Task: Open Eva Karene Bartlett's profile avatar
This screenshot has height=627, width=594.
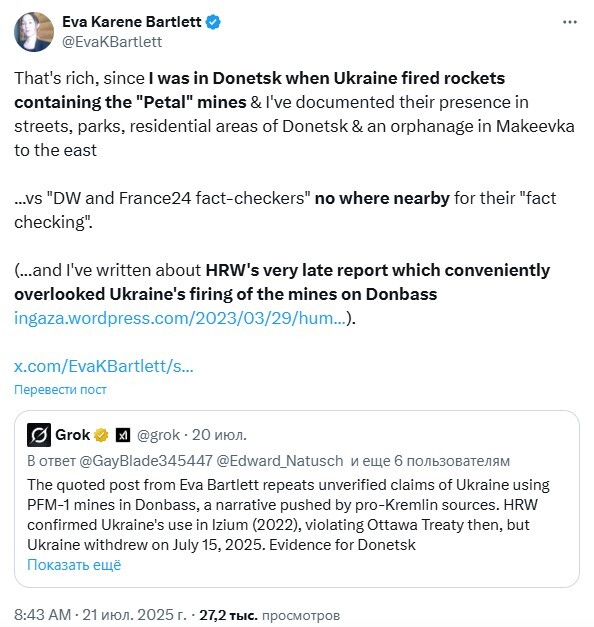Action: click(x=34, y=32)
